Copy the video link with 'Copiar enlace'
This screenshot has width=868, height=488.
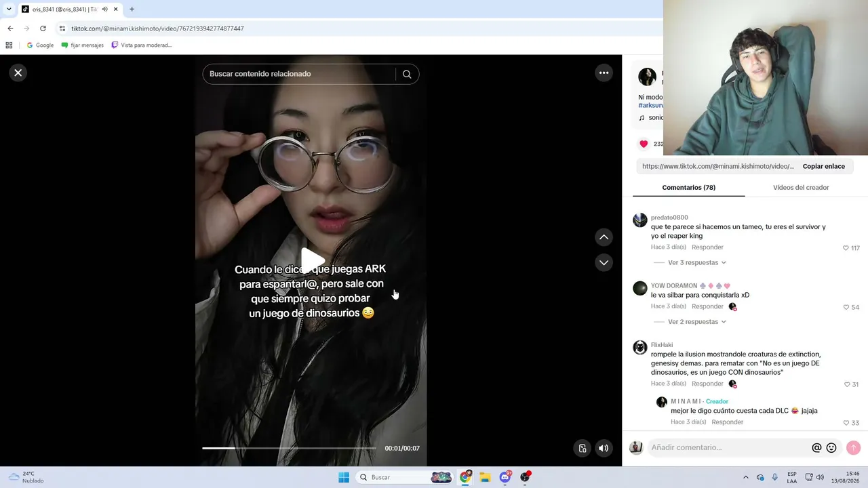[x=824, y=166]
